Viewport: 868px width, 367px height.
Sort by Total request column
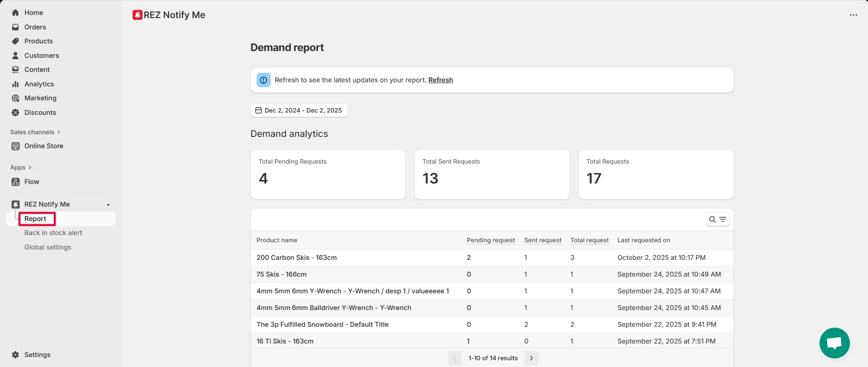click(589, 240)
